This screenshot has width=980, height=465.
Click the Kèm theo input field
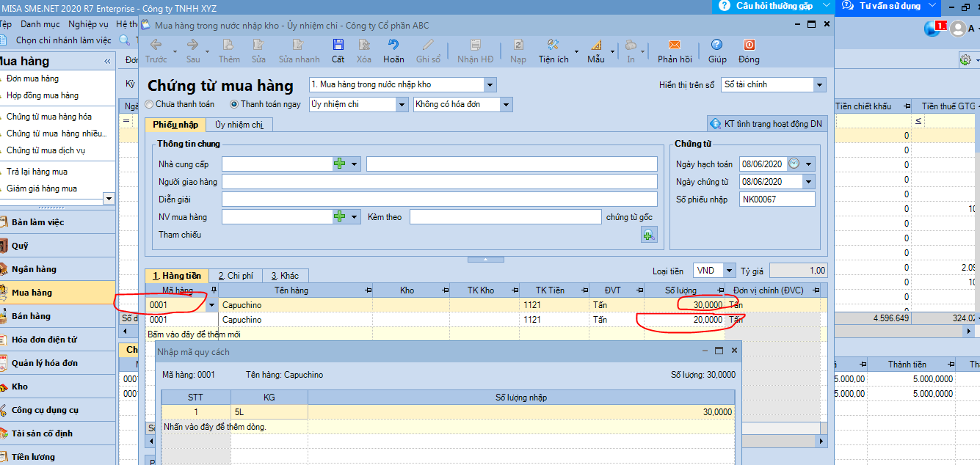click(x=506, y=216)
